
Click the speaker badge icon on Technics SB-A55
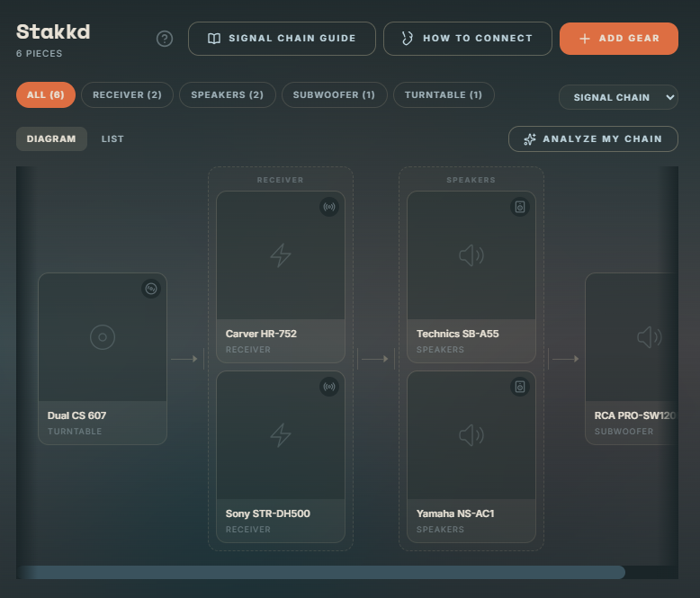520,207
